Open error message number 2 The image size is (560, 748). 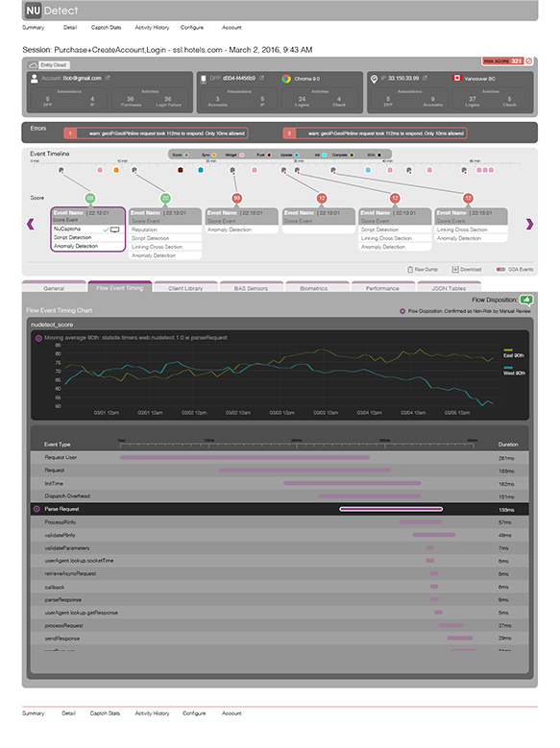pyautogui.click(x=375, y=133)
